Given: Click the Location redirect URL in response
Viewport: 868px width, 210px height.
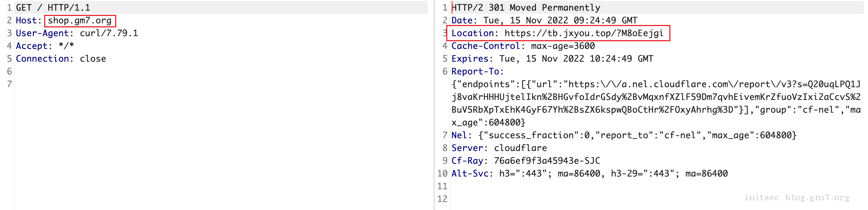Looking at the screenshot, I should tap(584, 33).
